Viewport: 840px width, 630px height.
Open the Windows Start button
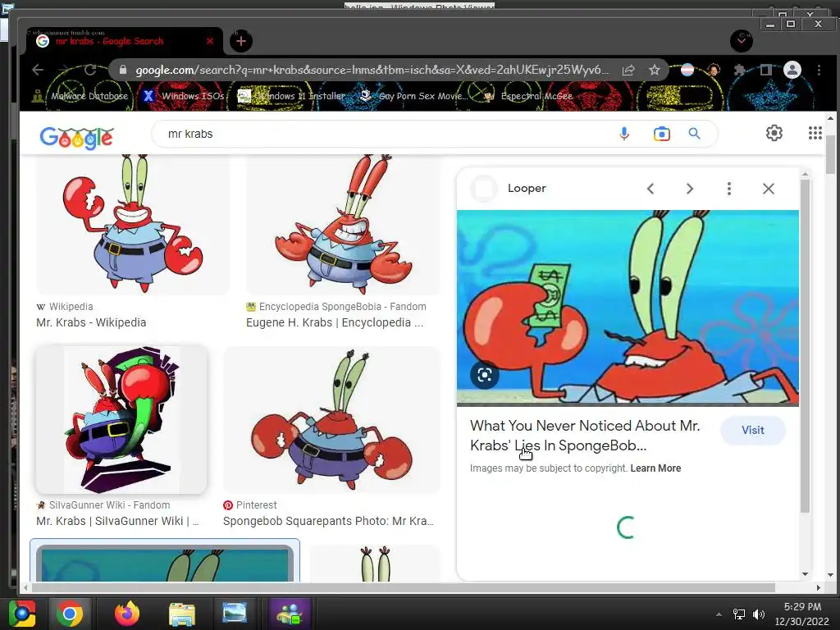point(22,614)
